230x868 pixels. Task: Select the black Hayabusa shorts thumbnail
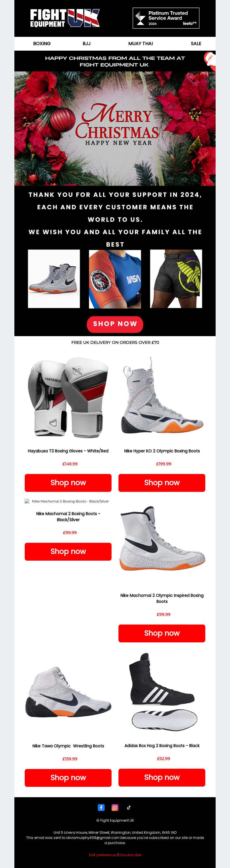pos(176,279)
